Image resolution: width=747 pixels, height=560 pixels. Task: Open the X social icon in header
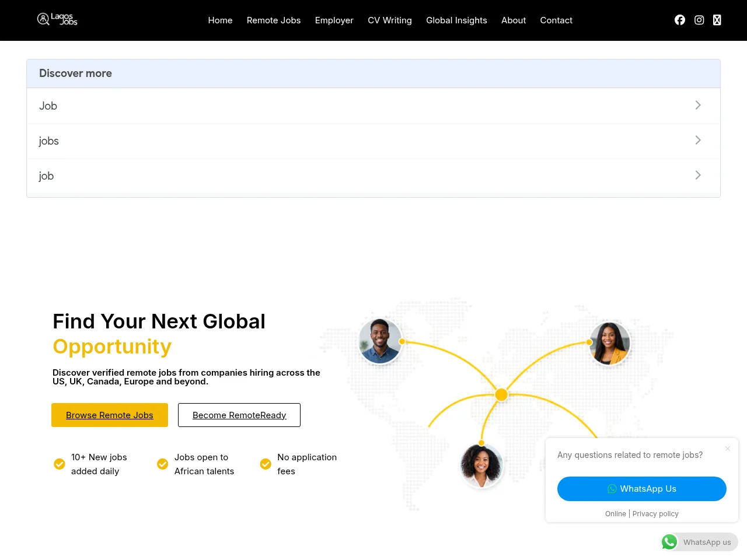coord(717,20)
